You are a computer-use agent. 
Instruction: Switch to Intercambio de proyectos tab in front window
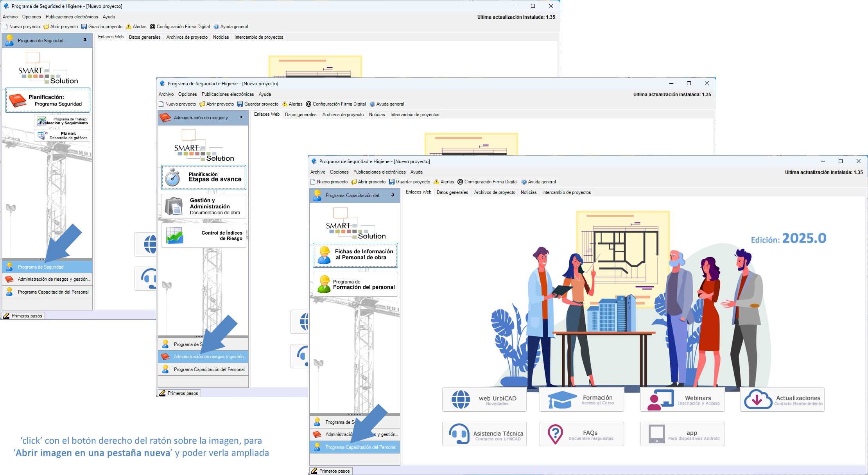[x=567, y=192]
